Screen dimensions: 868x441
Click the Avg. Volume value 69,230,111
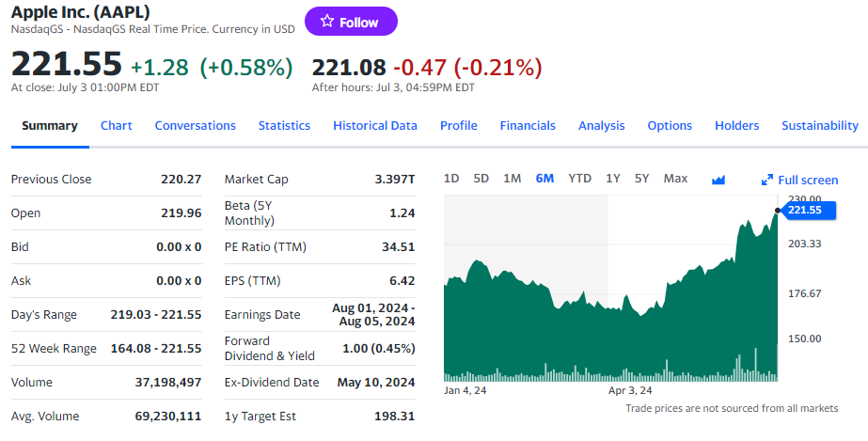point(168,417)
